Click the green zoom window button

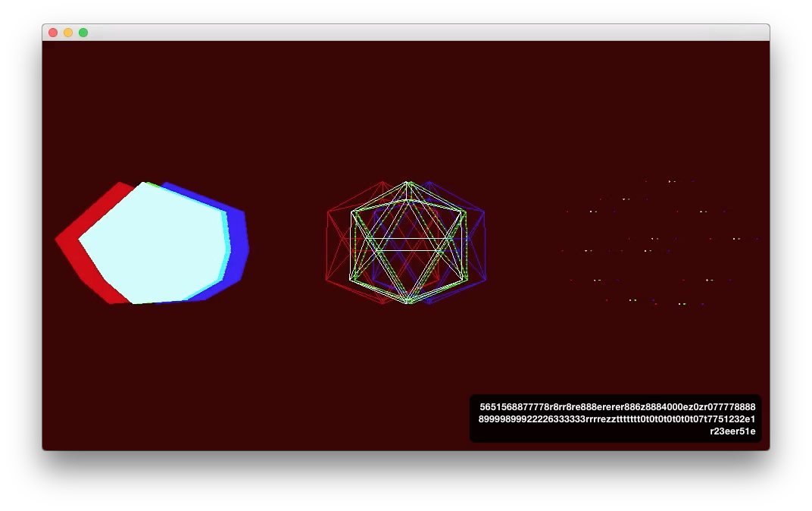pyautogui.click(x=83, y=33)
